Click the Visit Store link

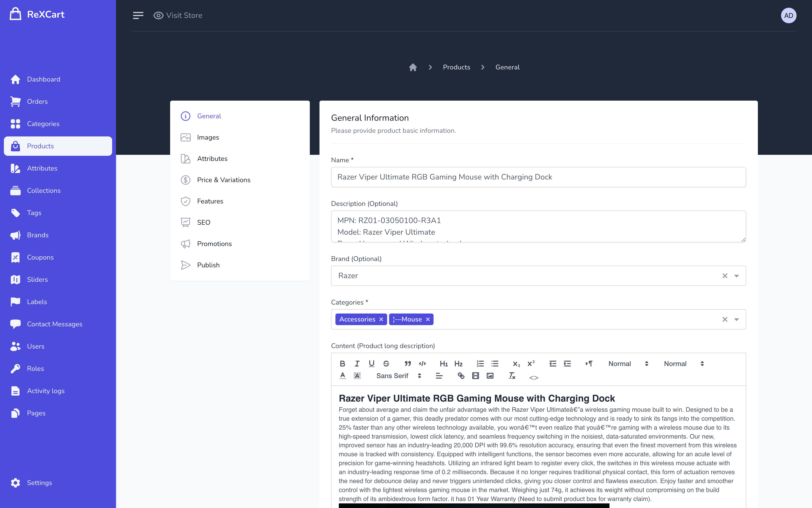[x=178, y=15]
